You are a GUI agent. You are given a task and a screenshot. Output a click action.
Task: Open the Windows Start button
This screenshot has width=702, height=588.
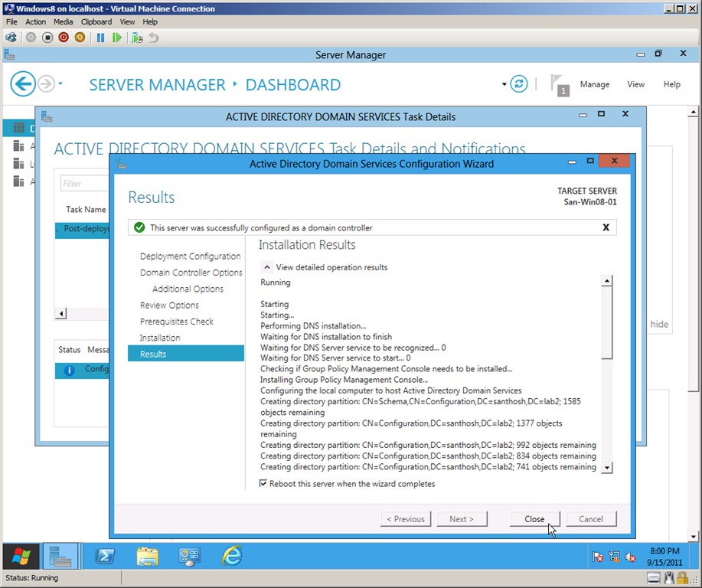coord(21,556)
